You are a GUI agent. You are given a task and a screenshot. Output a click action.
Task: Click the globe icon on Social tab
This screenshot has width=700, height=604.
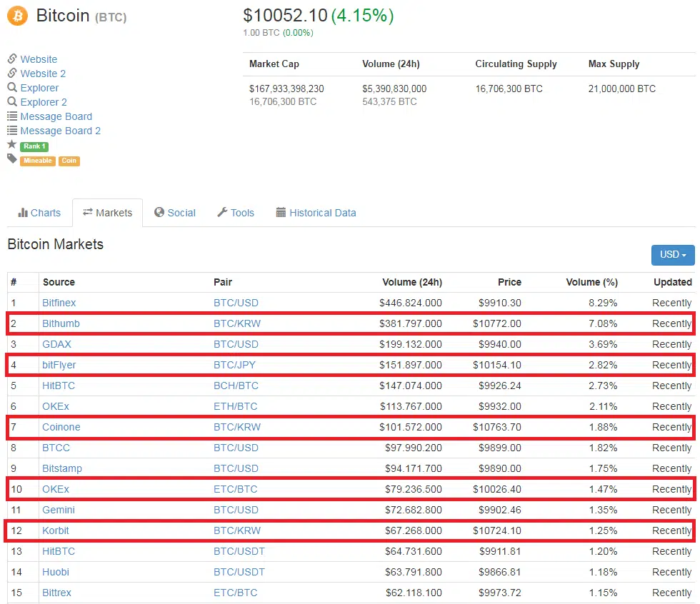pyautogui.click(x=159, y=212)
